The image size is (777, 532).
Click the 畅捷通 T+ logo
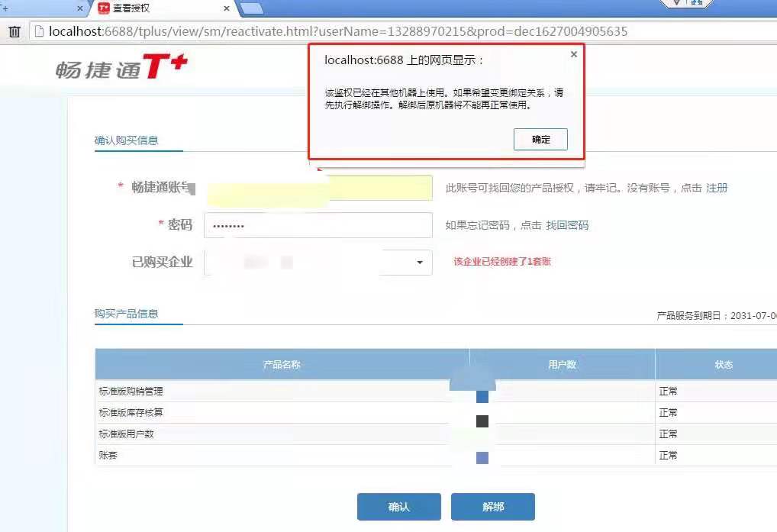pyautogui.click(x=121, y=67)
